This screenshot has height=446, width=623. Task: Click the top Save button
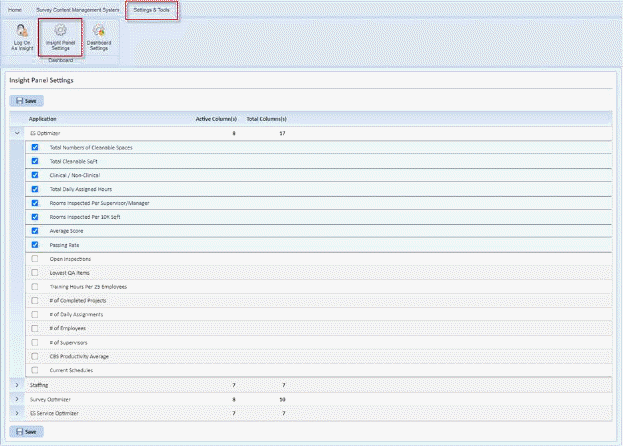[26, 101]
